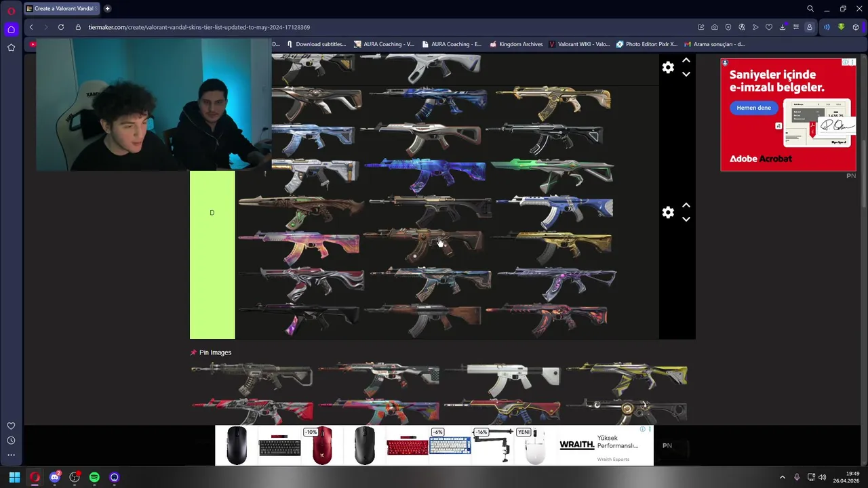The image size is (868, 488).
Task: Open Arama sonuçları Gmail bookmark
Action: tap(715, 44)
